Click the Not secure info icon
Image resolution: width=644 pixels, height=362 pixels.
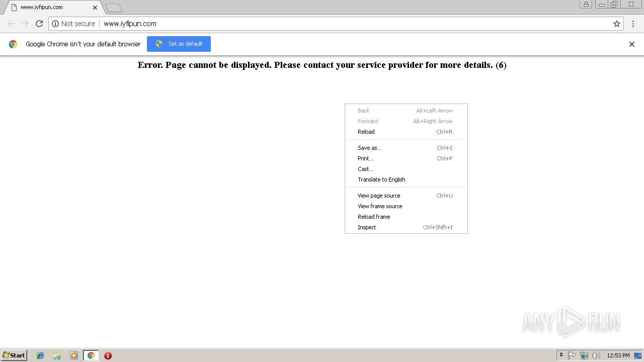click(x=55, y=24)
